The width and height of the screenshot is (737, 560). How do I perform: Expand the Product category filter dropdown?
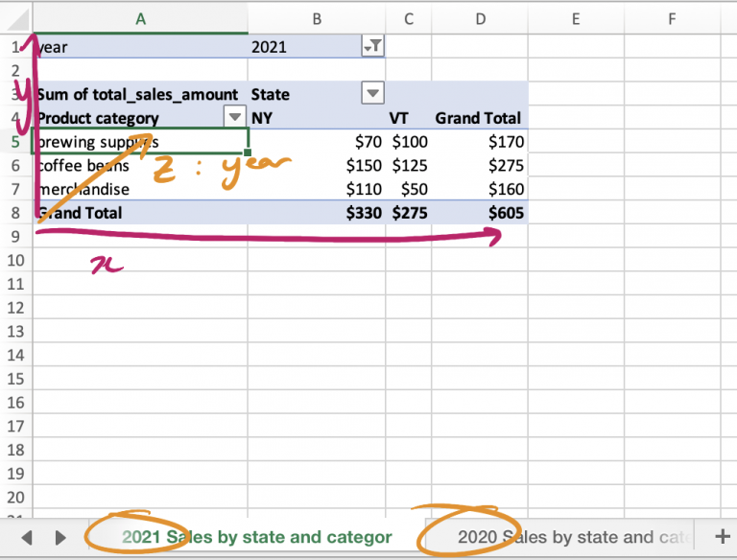[x=234, y=117]
